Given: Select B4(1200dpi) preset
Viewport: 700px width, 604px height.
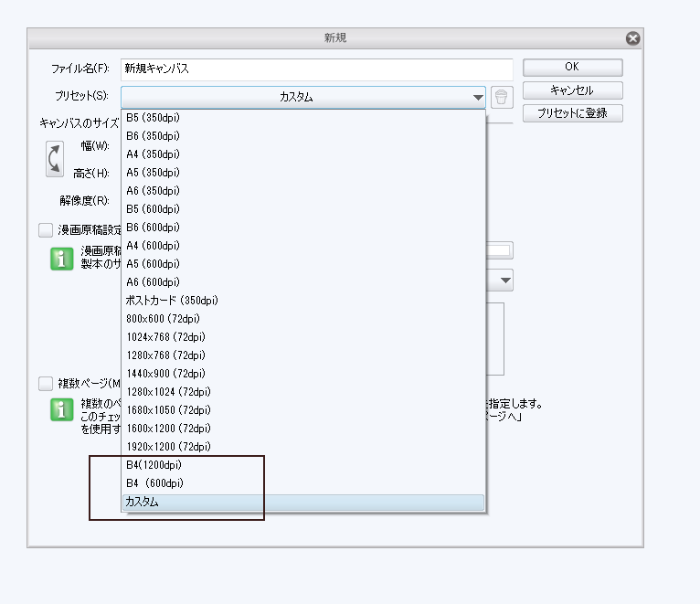Looking at the screenshot, I should coord(303,466).
